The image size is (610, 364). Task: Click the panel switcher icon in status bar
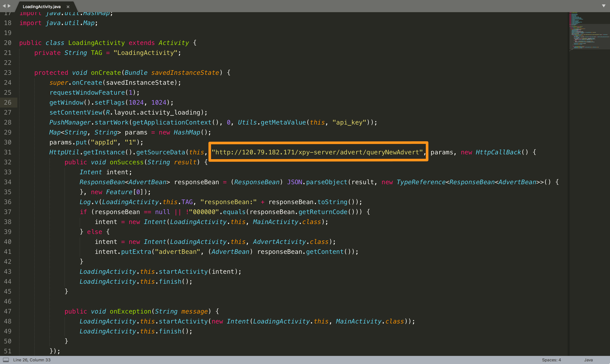pos(6,360)
